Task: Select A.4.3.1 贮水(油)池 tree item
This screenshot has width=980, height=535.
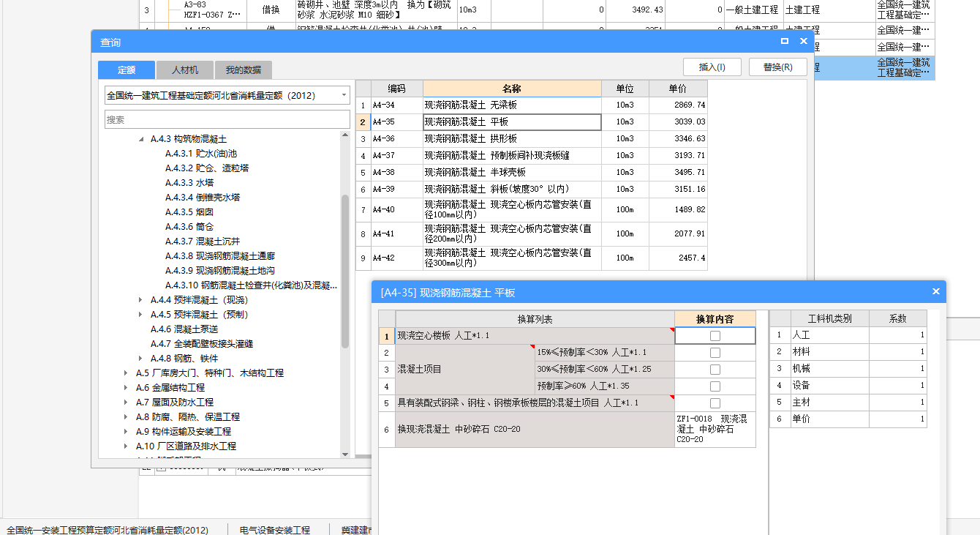Action: [201, 154]
